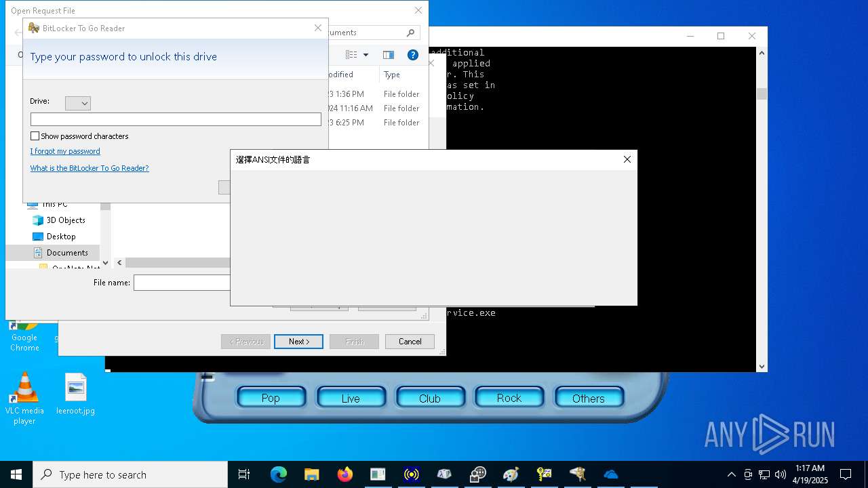Open the I forgot my password link
The height and width of the screenshot is (488, 868).
point(65,151)
